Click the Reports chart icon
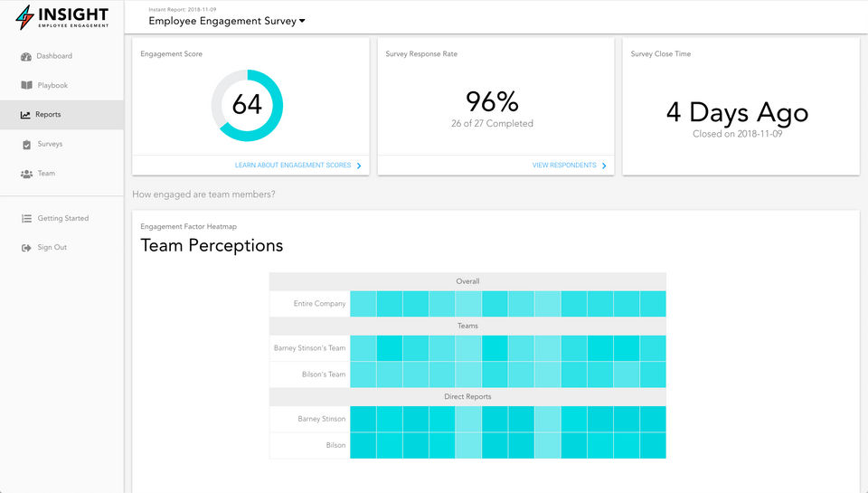 [x=26, y=115]
